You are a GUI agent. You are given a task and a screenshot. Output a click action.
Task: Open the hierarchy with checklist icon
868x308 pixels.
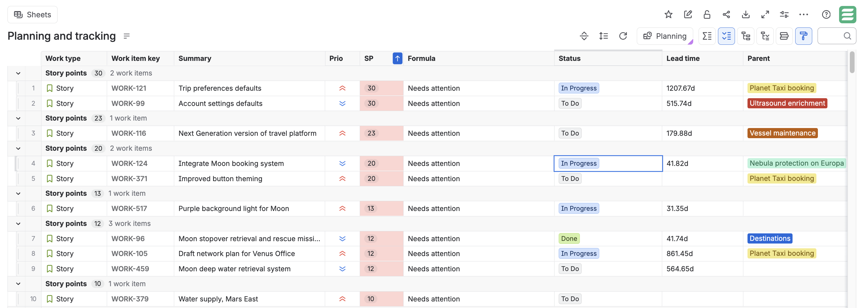click(x=765, y=36)
